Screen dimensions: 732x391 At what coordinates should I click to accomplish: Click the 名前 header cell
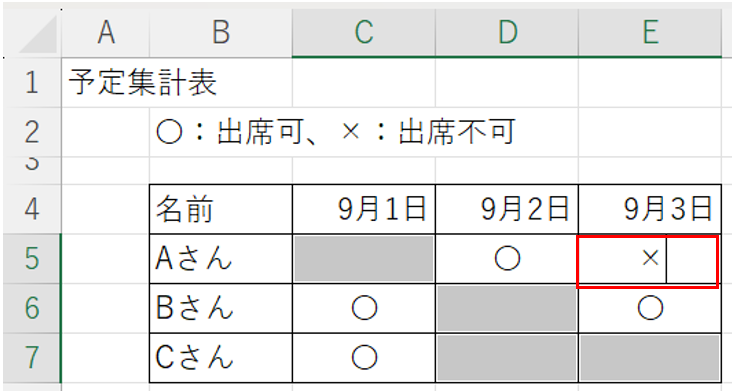[221, 209]
